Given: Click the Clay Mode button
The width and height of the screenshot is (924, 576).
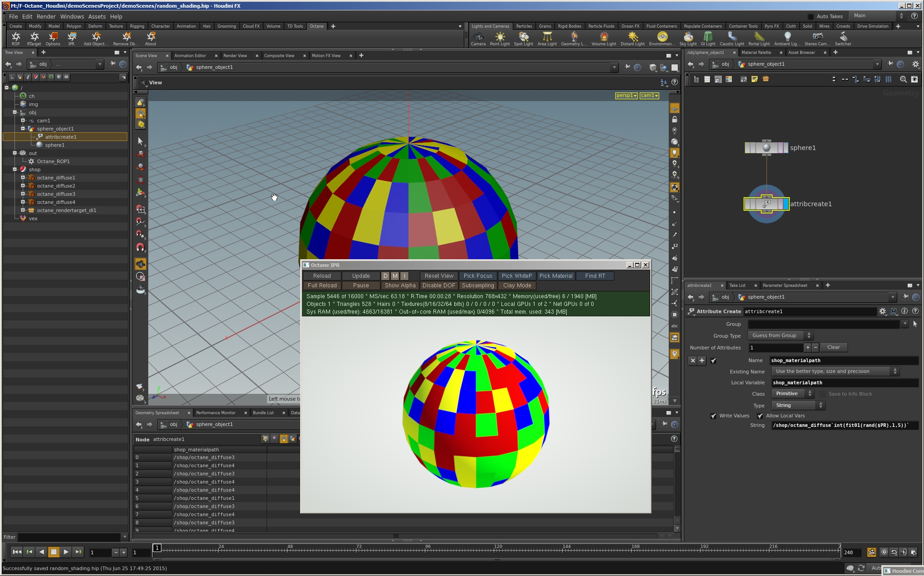Looking at the screenshot, I should tap(517, 286).
